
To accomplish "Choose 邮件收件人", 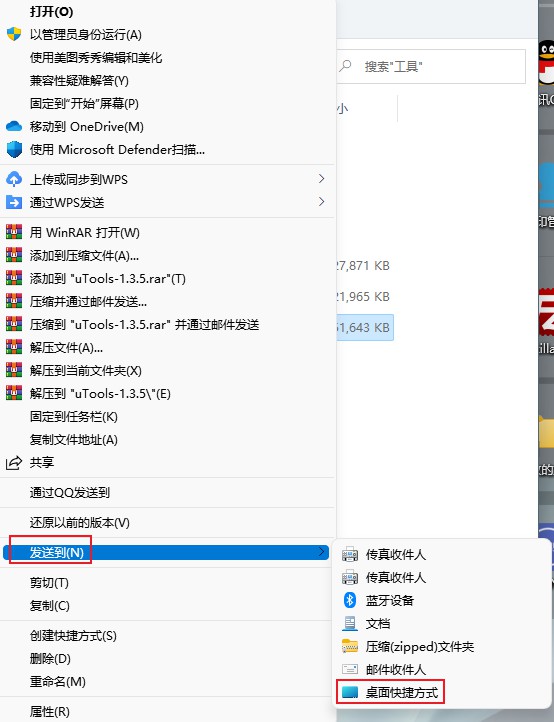I will click(396, 670).
